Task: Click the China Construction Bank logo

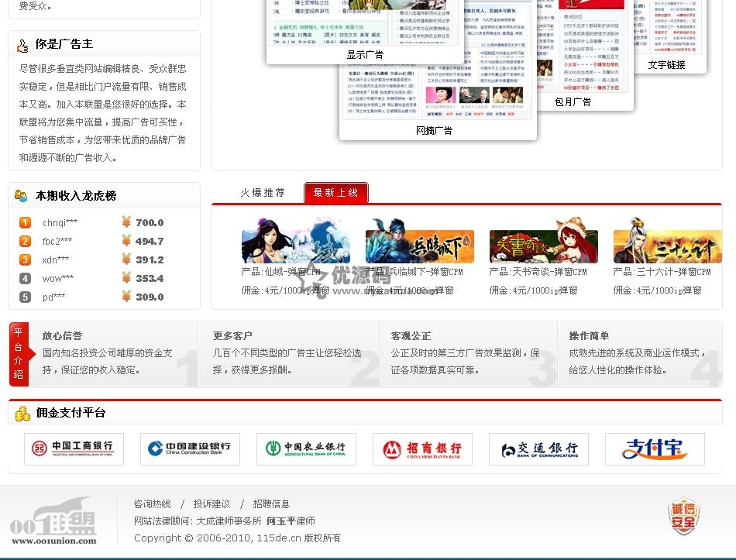Action: coord(190,448)
